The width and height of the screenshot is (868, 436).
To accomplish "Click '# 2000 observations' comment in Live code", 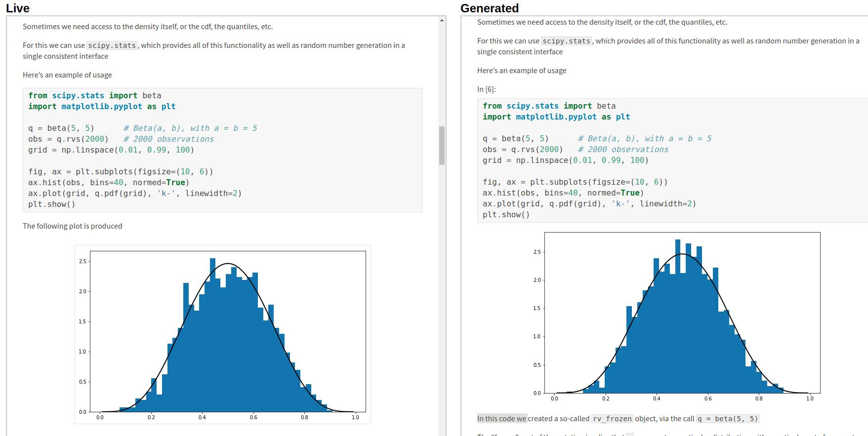I will tap(168, 139).
